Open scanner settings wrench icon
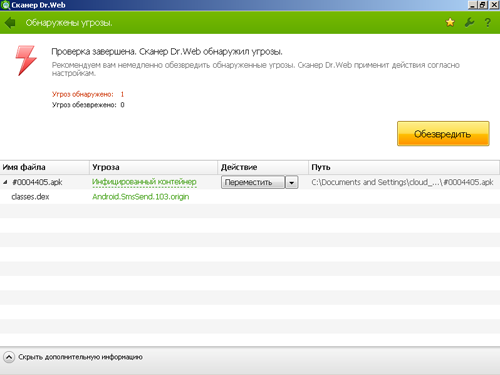This screenshot has height=375, width=500. pyautogui.click(x=469, y=22)
